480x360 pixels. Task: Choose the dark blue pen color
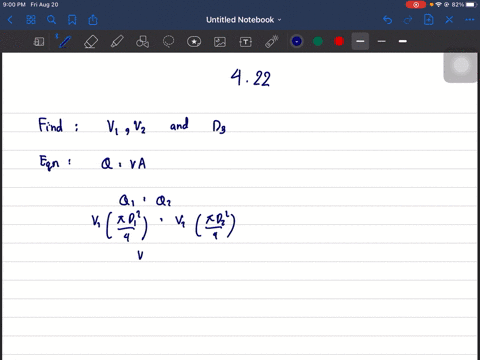[x=297, y=41]
